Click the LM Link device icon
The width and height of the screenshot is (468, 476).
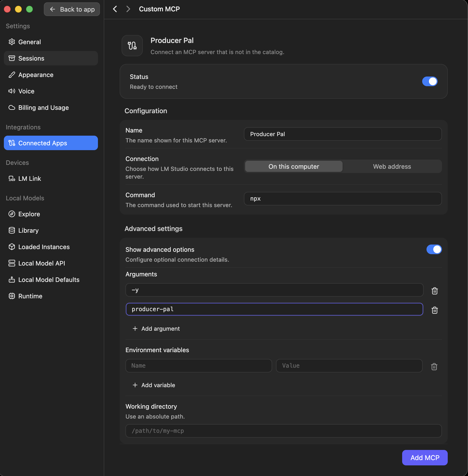point(12,179)
